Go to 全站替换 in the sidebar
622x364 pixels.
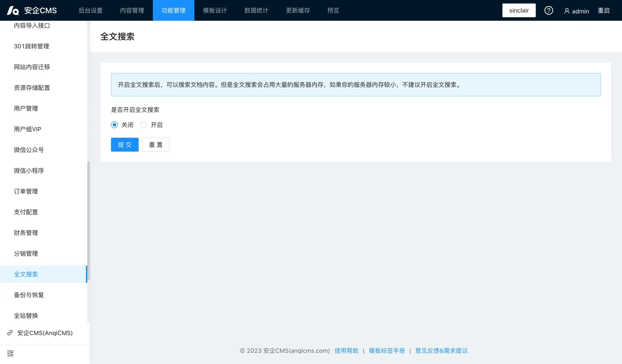point(43,316)
